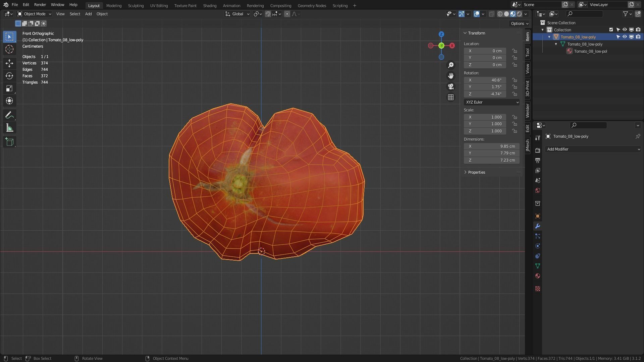The height and width of the screenshot is (362, 644).
Task: Click the Z axis gizmo ball
Action: pos(441,34)
